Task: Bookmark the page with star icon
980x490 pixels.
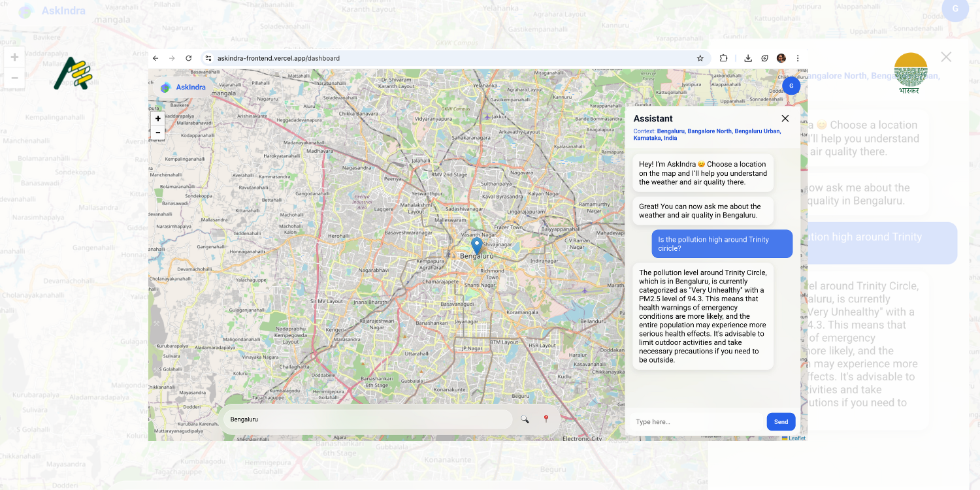Action: tap(700, 58)
